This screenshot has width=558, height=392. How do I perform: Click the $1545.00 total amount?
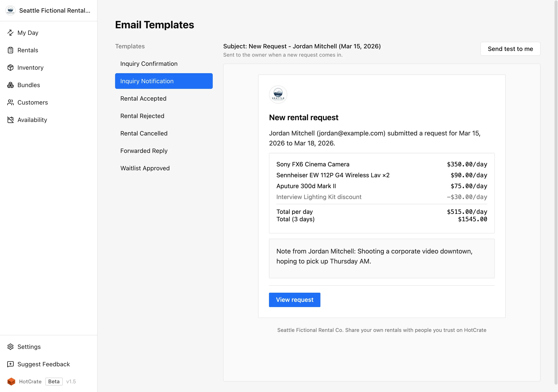pyautogui.click(x=473, y=219)
